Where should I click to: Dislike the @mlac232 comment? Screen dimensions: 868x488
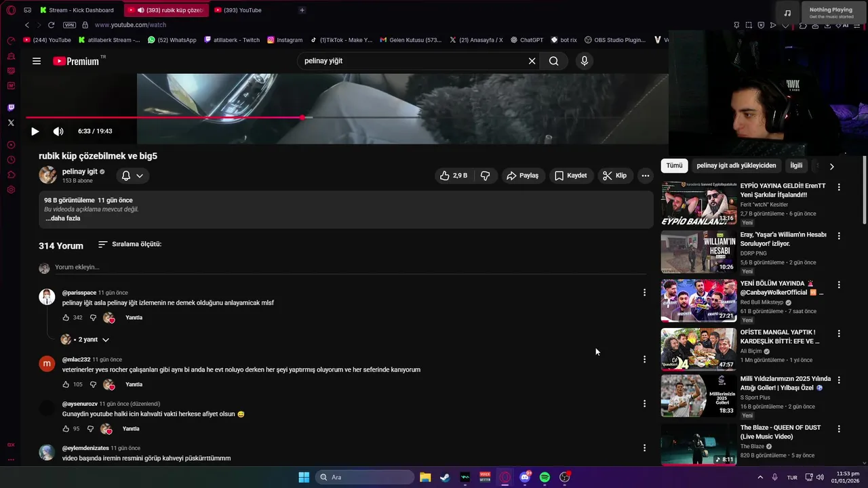(94, 384)
